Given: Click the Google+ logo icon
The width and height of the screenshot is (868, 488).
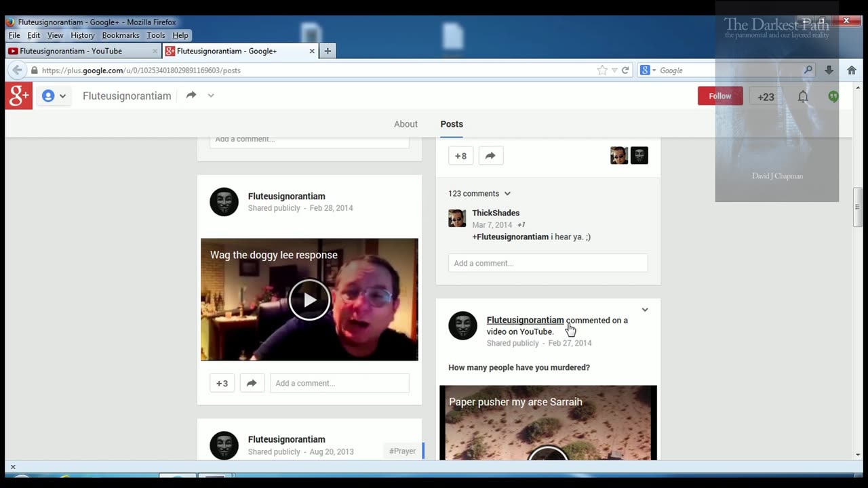Looking at the screenshot, I should [19, 96].
